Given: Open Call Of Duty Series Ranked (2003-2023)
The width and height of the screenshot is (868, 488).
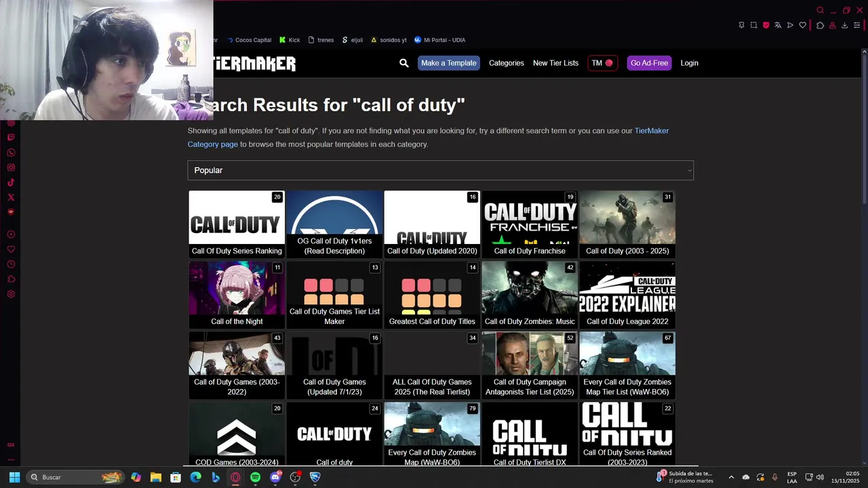Looking at the screenshot, I should (627, 434).
